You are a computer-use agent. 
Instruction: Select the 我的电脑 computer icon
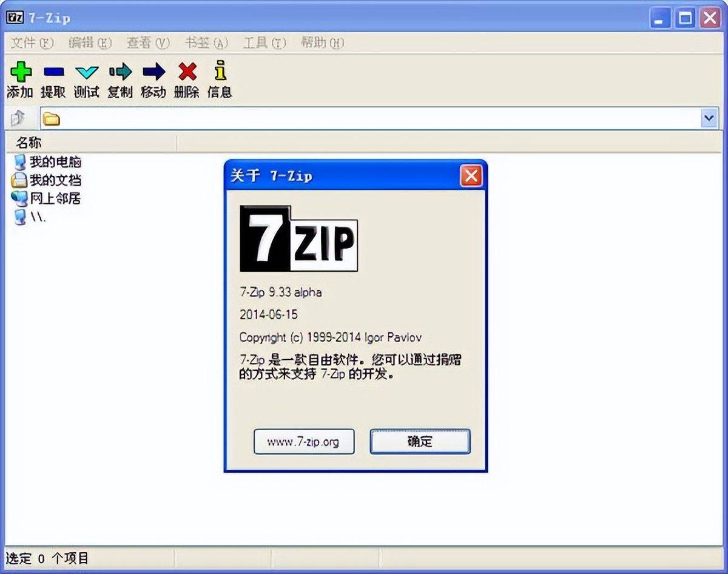[x=21, y=162]
